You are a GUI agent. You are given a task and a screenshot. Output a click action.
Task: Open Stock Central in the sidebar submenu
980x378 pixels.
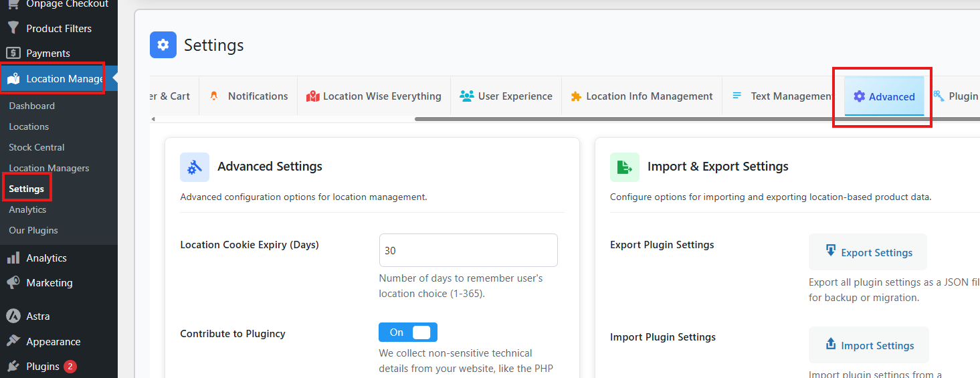[x=37, y=147]
